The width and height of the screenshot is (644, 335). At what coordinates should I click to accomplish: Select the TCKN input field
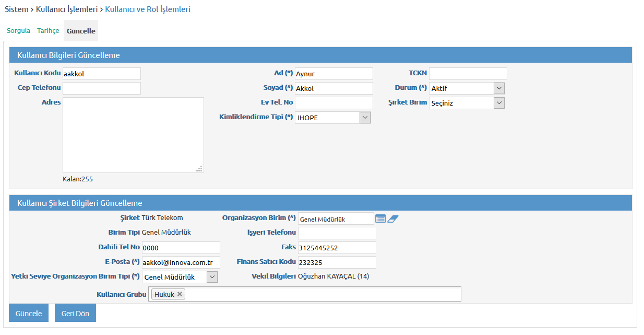(468, 74)
